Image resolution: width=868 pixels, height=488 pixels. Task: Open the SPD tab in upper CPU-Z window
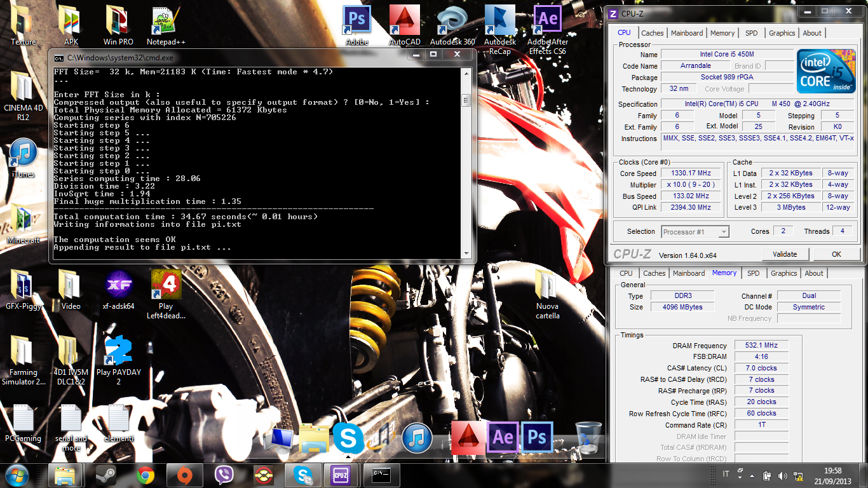click(x=751, y=33)
